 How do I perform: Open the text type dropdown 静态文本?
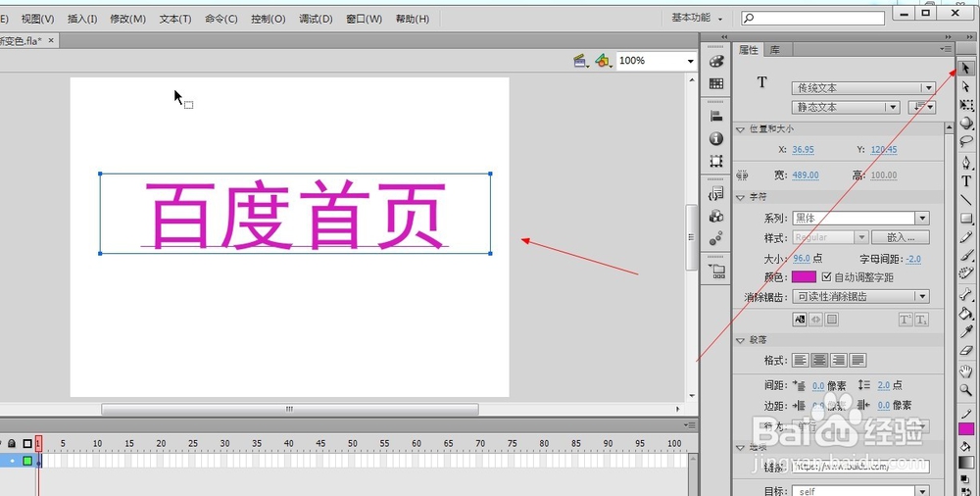coord(846,107)
